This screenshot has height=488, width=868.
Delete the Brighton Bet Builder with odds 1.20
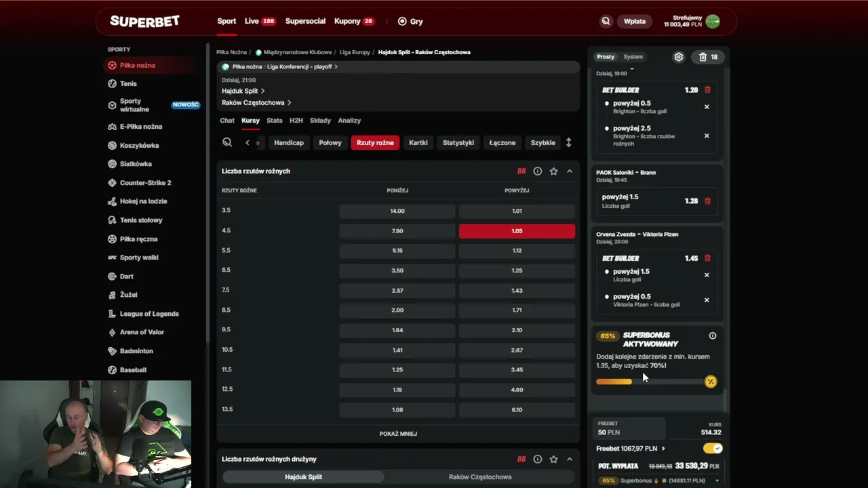pyautogui.click(x=707, y=89)
